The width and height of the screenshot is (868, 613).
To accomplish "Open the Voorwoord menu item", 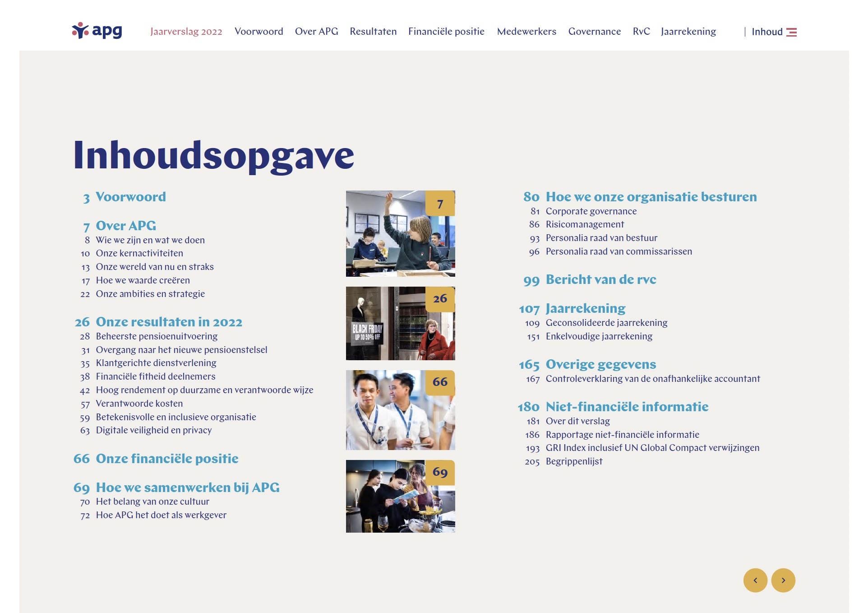I will coord(259,32).
